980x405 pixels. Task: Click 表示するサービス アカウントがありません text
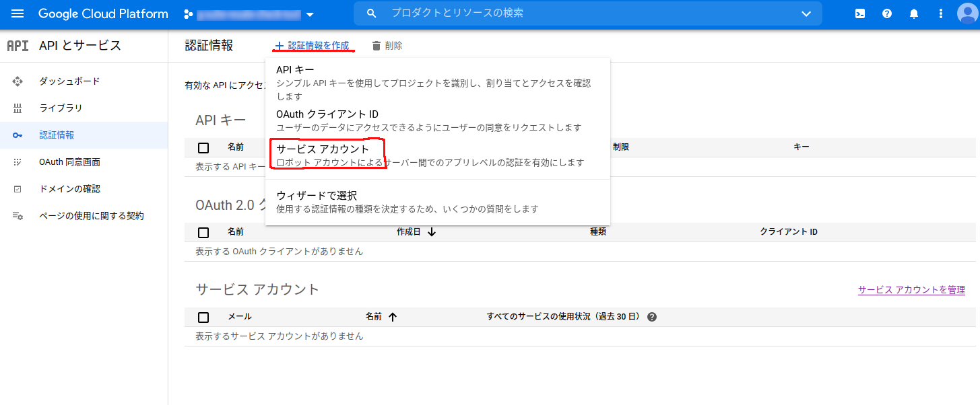[x=279, y=336]
